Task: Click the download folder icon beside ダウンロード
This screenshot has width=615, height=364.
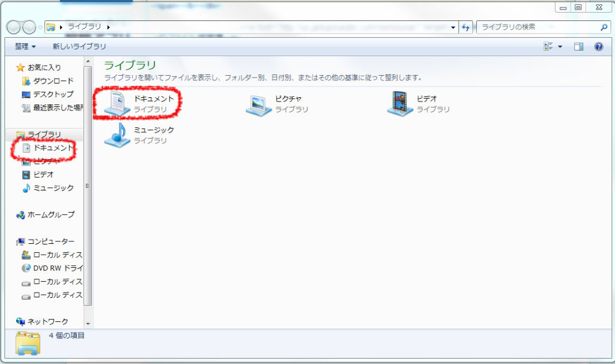Action: 26,81
